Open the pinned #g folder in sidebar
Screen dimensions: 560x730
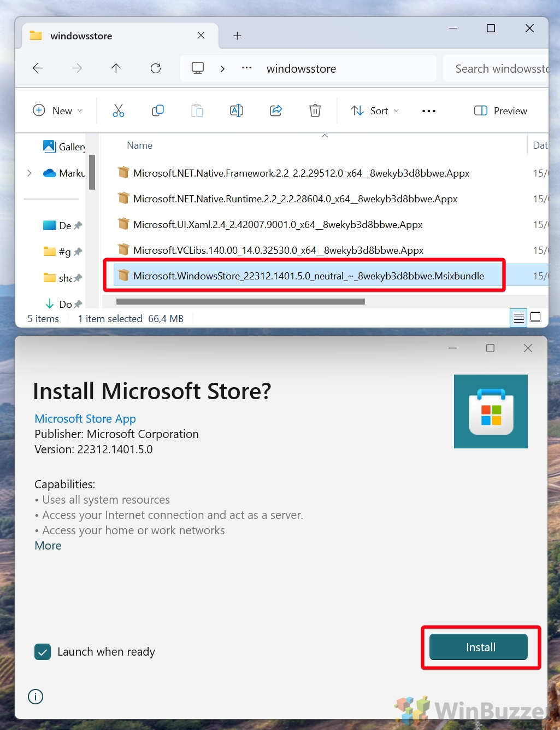pos(62,252)
